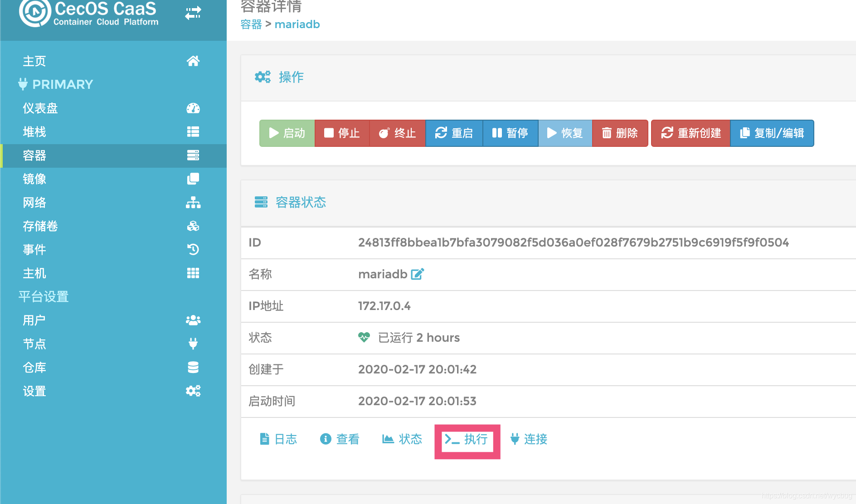Click the 创建于 time 2020-02-17 20:01:42

click(417, 369)
